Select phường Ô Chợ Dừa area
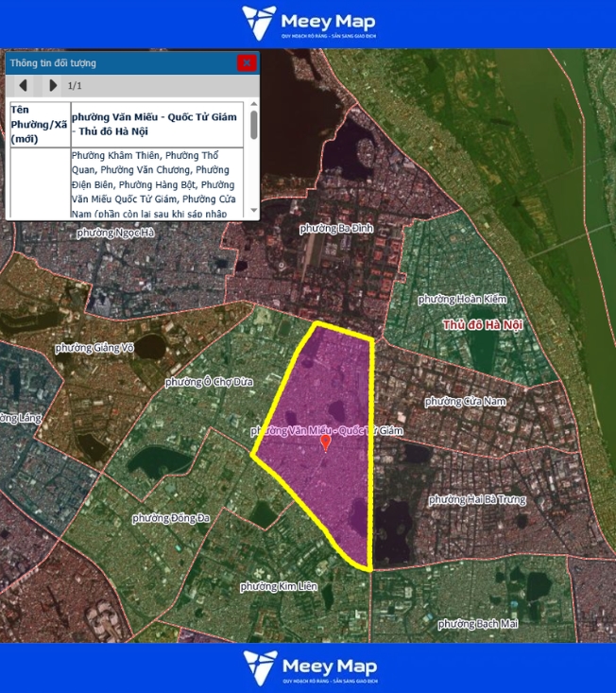Image resolution: width=616 pixels, height=693 pixels. 210,382
